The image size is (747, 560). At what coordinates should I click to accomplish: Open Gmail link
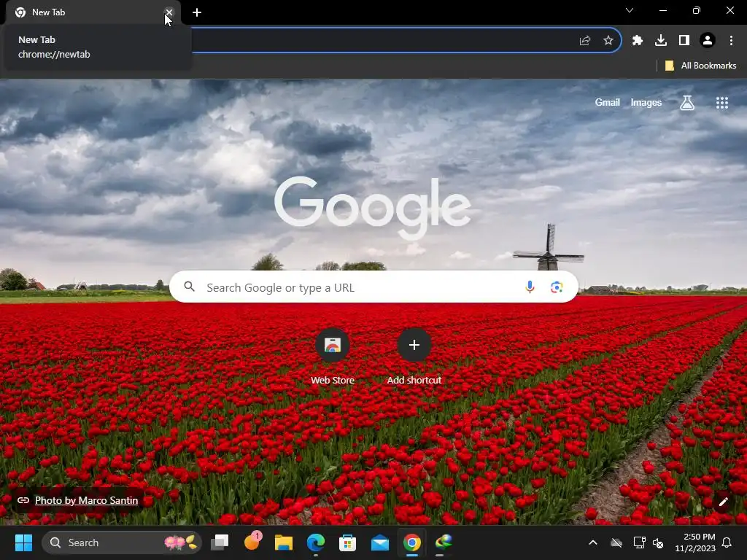click(608, 102)
